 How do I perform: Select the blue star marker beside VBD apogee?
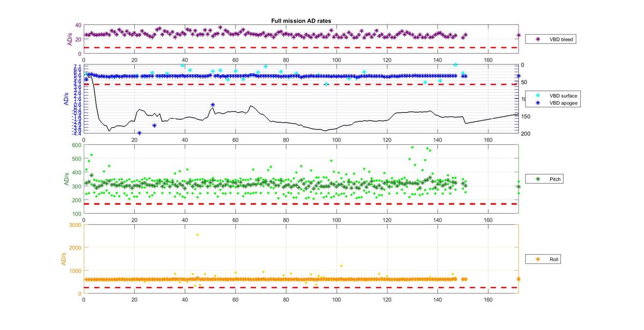tap(537, 102)
